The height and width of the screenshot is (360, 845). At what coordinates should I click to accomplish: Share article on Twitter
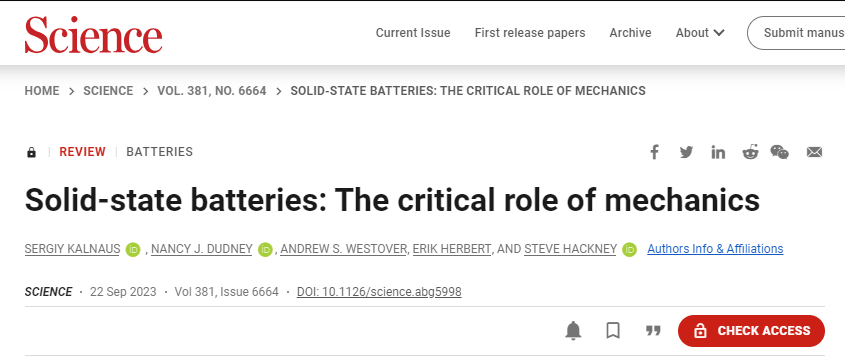click(686, 152)
